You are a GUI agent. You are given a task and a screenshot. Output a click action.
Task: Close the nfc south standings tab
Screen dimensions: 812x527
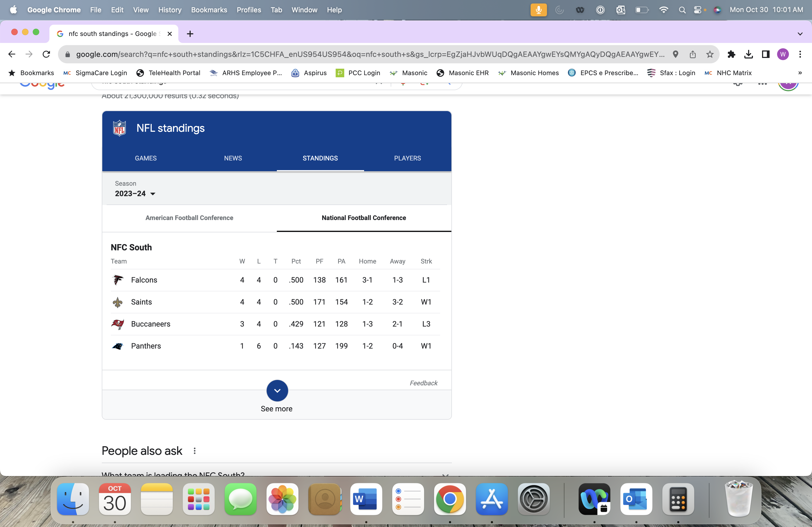click(169, 34)
